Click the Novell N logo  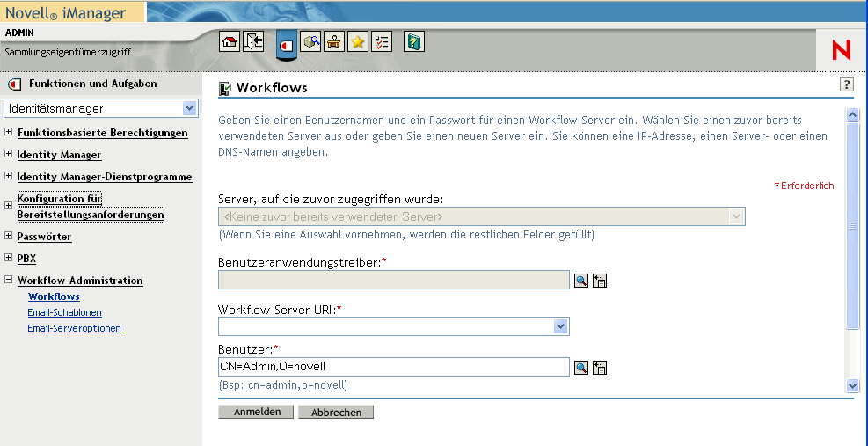[x=842, y=50]
